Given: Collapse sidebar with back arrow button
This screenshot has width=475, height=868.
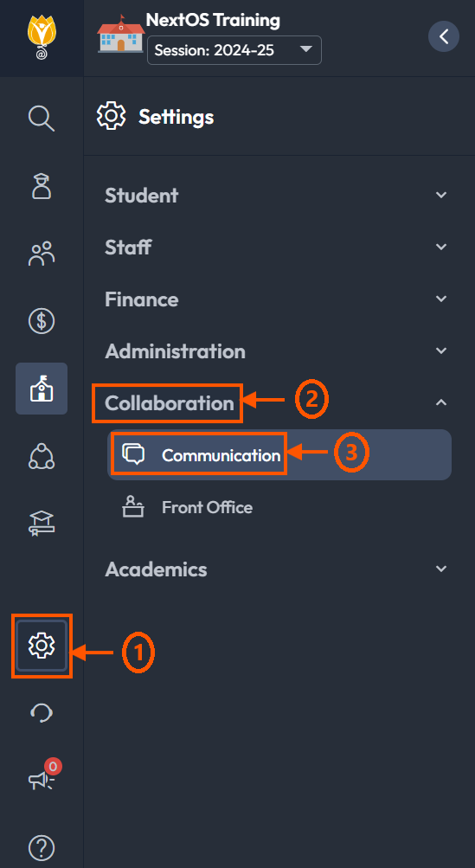Looking at the screenshot, I should click(x=444, y=36).
